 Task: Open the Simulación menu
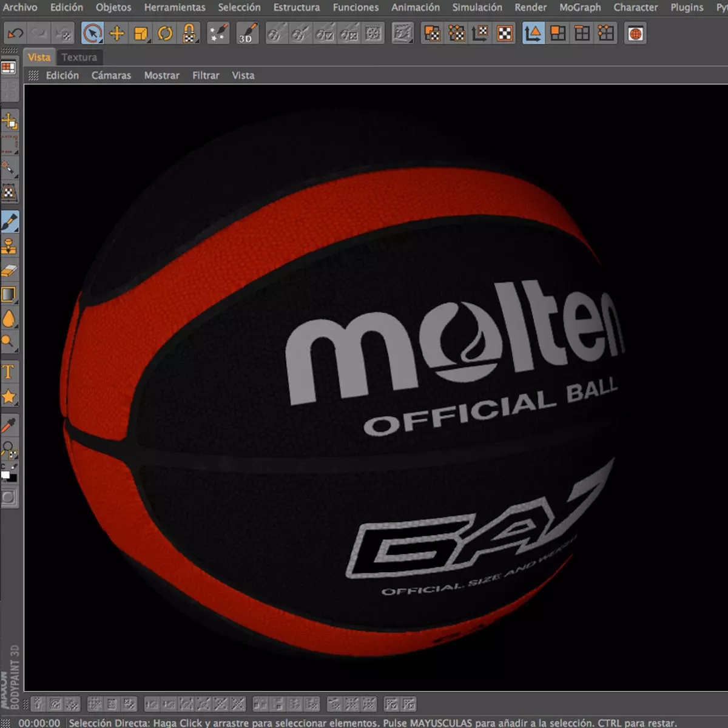[477, 7]
